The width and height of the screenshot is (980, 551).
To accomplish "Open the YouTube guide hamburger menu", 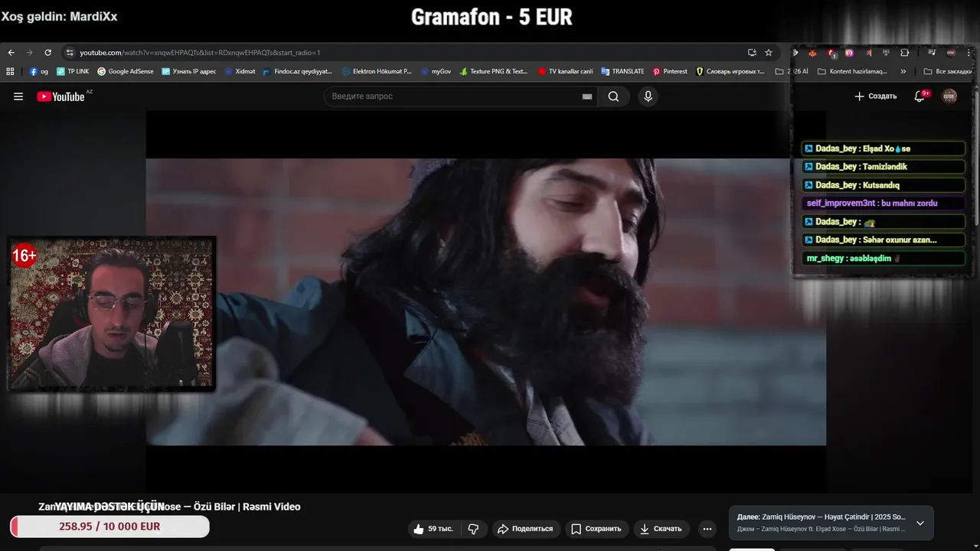I will pyautogui.click(x=18, y=96).
